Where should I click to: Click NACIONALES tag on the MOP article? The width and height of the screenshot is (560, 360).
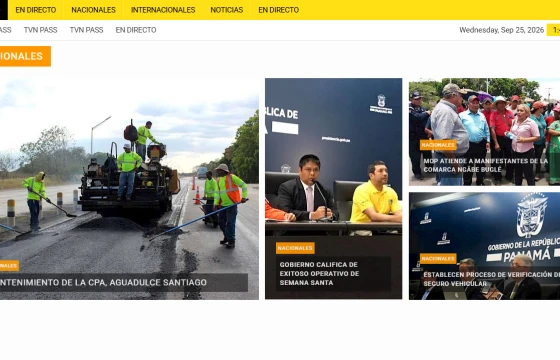[x=438, y=145]
